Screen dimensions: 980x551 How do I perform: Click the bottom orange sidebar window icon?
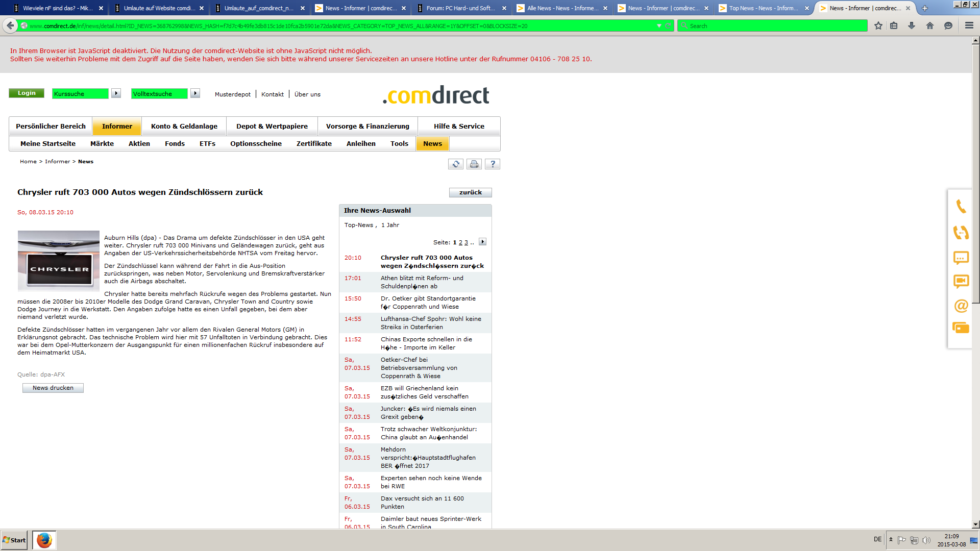(961, 328)
